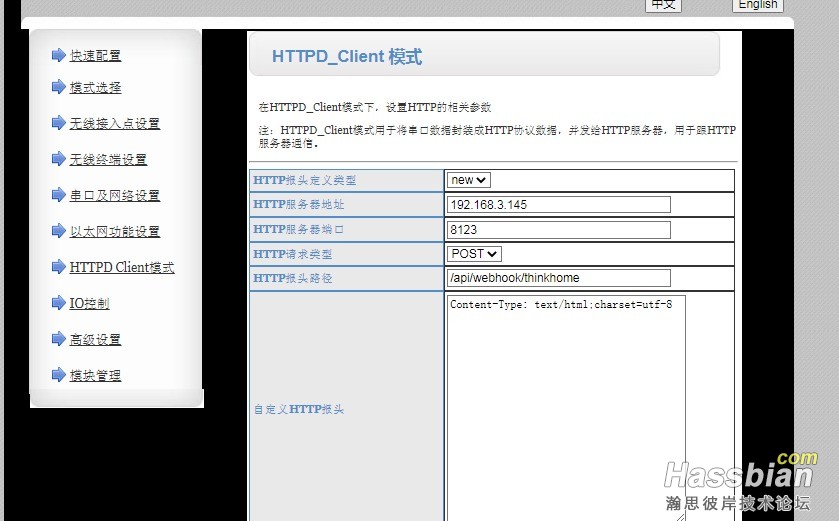
Task: Go to 模块管理 module management
Action: [x=95, y=376]
